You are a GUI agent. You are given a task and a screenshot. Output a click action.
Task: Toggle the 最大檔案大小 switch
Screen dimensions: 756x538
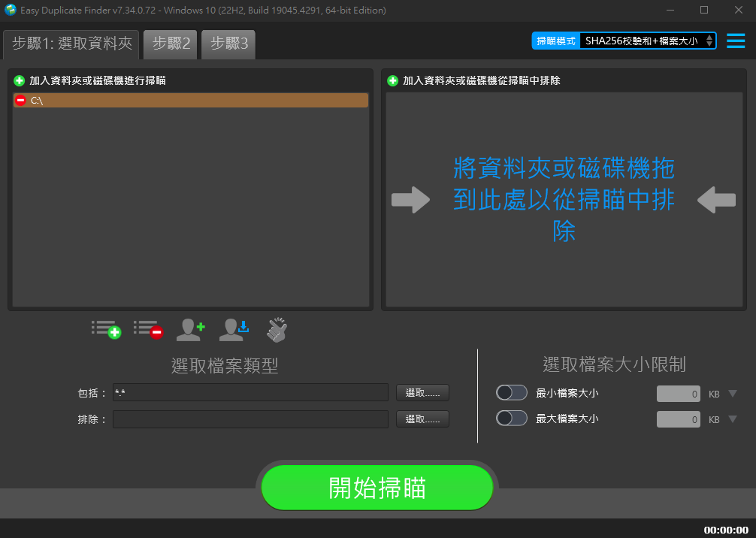(512, 418)
